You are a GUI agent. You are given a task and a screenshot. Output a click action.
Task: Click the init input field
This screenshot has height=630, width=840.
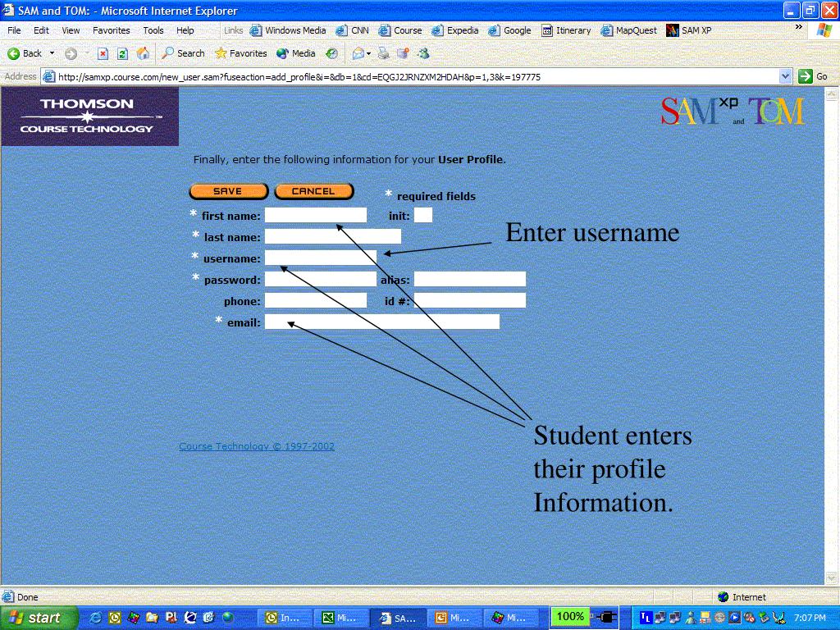(x=423, y=216)
